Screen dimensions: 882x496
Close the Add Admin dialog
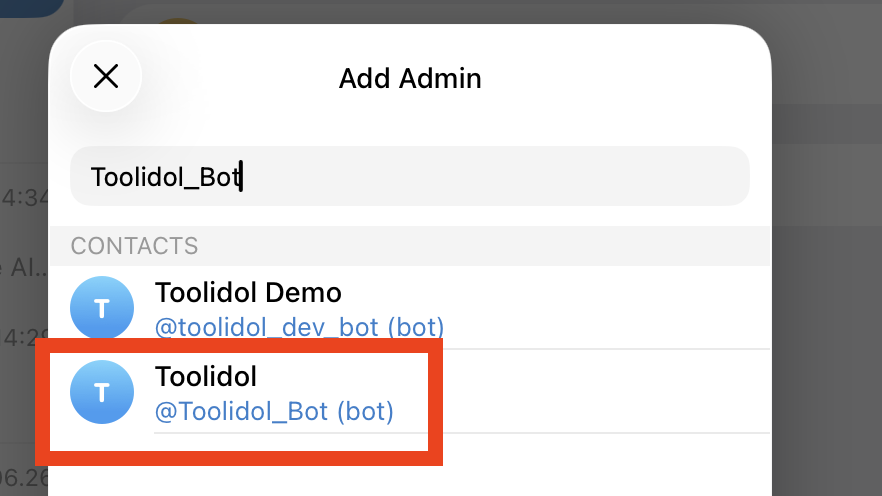click(106, 76)
